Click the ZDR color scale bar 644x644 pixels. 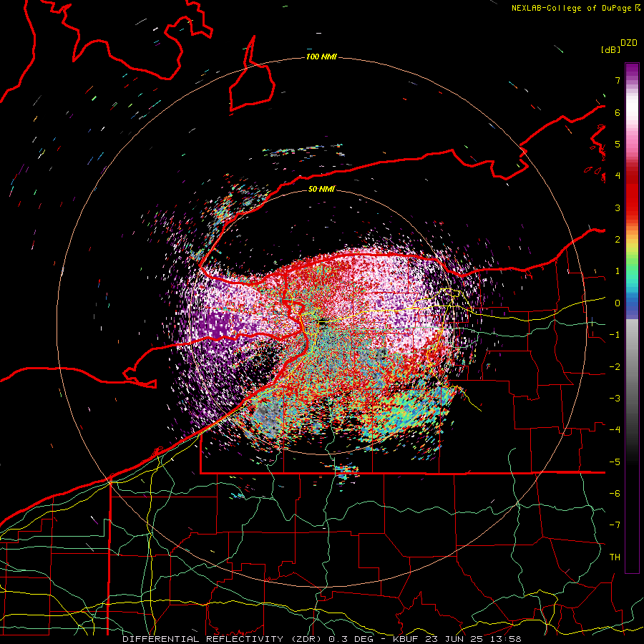632,318
